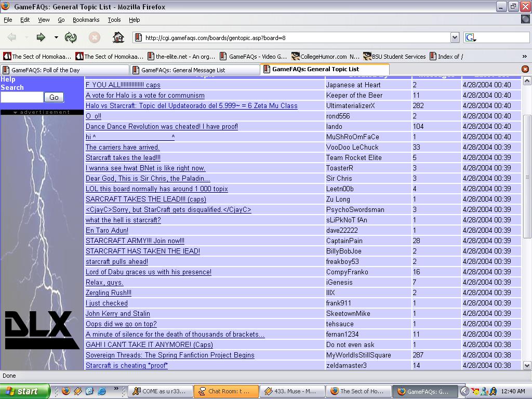Click the scrollbar up arrow
Screen dimensions: 532x399
click(527, 81)
